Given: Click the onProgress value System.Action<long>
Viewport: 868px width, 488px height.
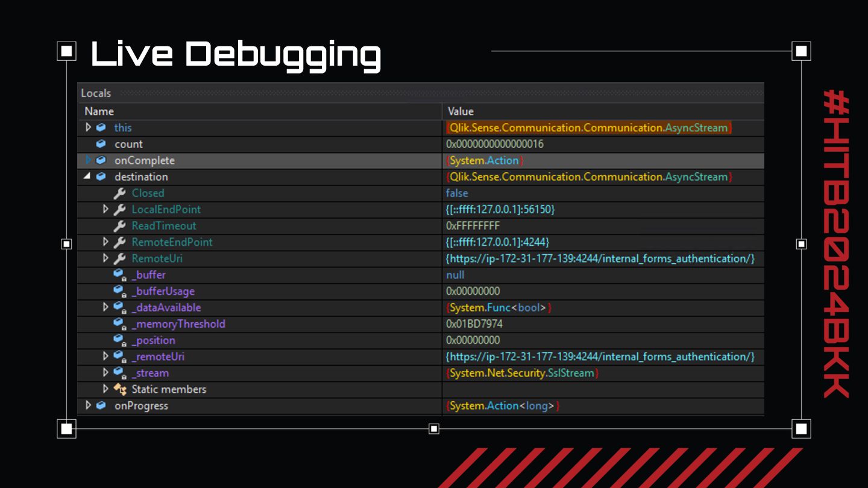Looking at the screenshot, I should click(503, 405).
